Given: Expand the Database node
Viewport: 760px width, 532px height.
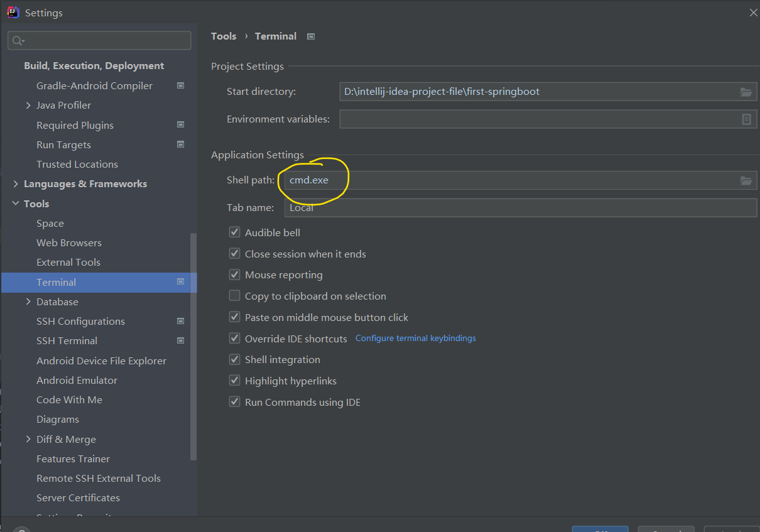Looking at the screenshot, I should pos(28,301).
